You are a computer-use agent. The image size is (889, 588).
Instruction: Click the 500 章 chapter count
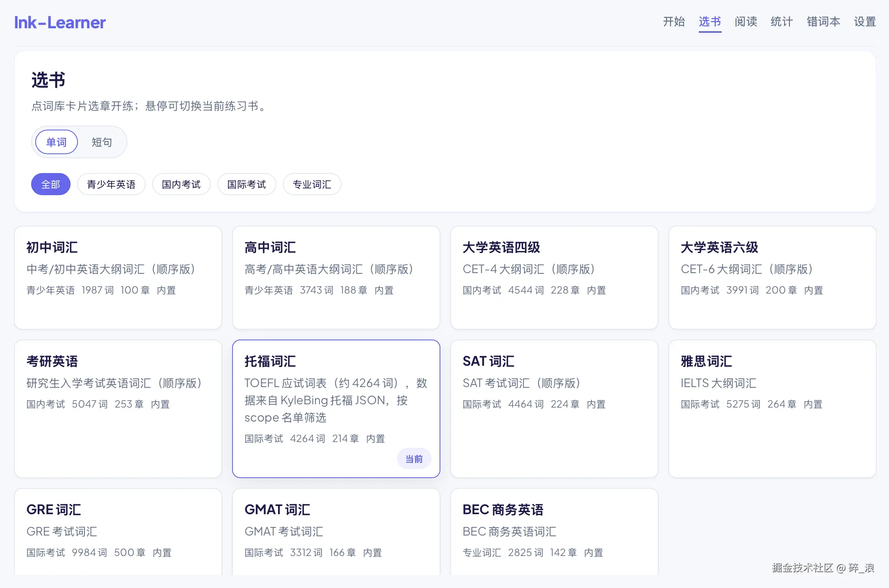(130, 552)
